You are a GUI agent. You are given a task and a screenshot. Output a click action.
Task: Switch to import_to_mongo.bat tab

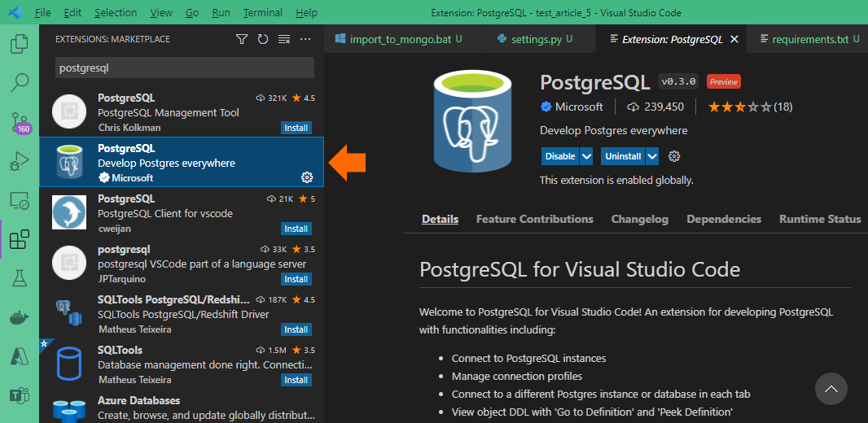coord(405,39)
